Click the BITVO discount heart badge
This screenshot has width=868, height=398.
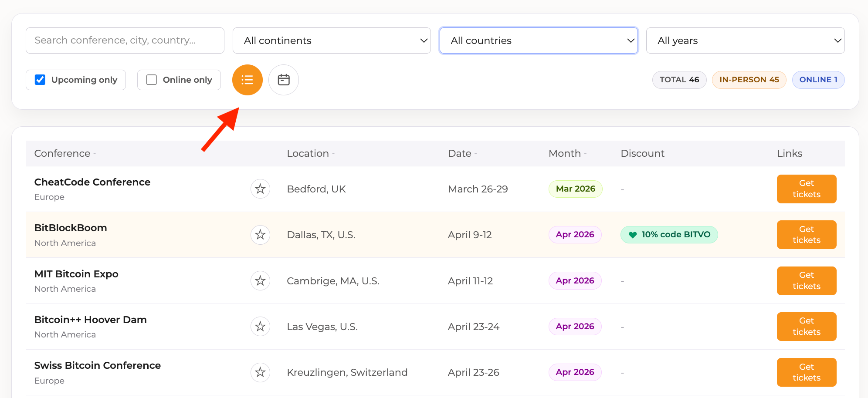tap(669, 235)
